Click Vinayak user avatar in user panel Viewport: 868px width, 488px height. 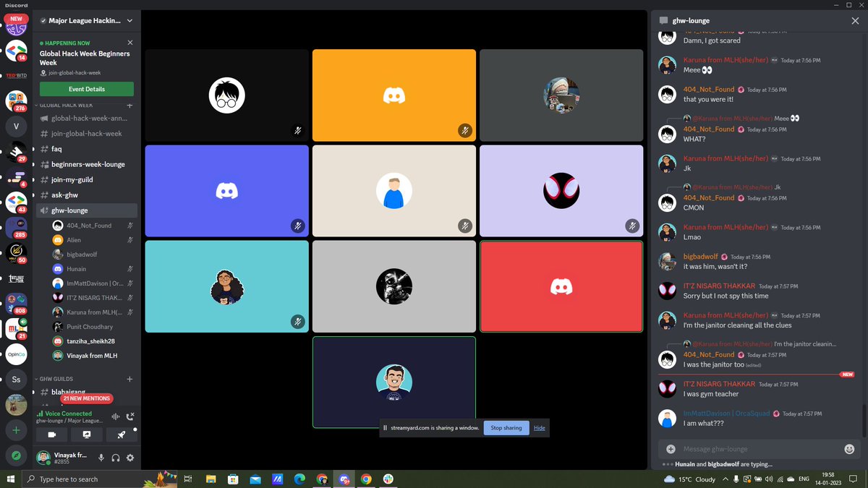pyautogui.click(x=44, y=458)
